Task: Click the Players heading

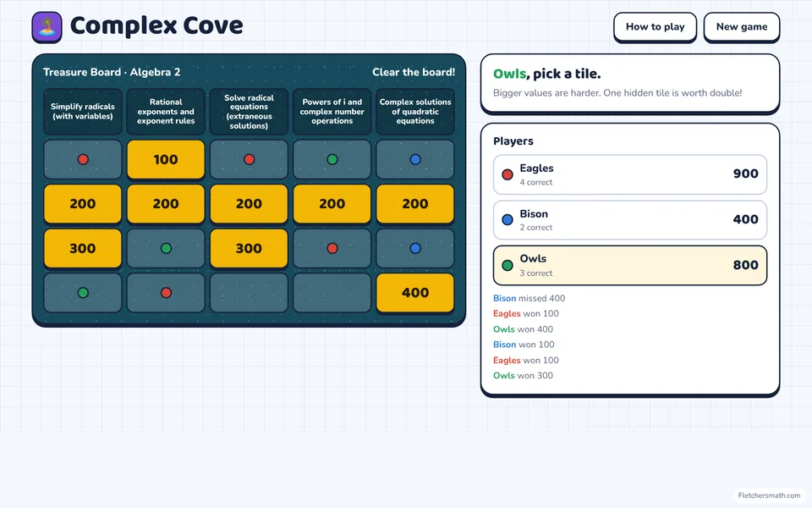Action: coord(513,141)
